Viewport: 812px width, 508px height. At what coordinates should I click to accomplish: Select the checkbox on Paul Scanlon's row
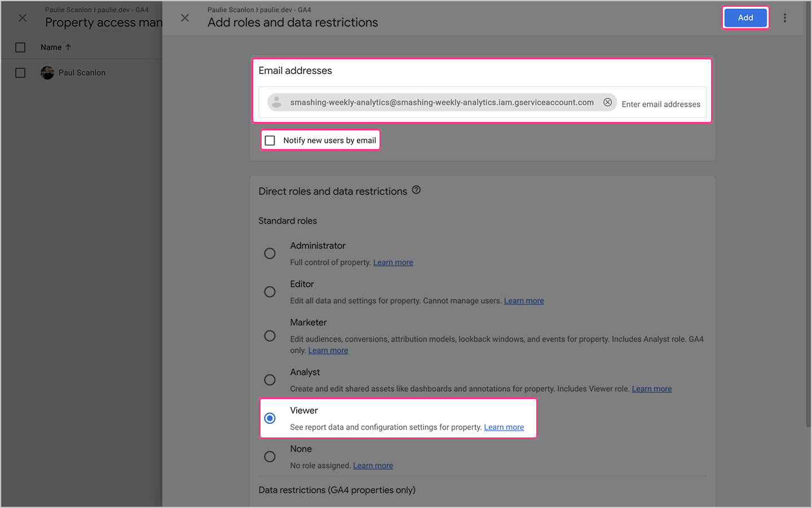coord(20,72)
